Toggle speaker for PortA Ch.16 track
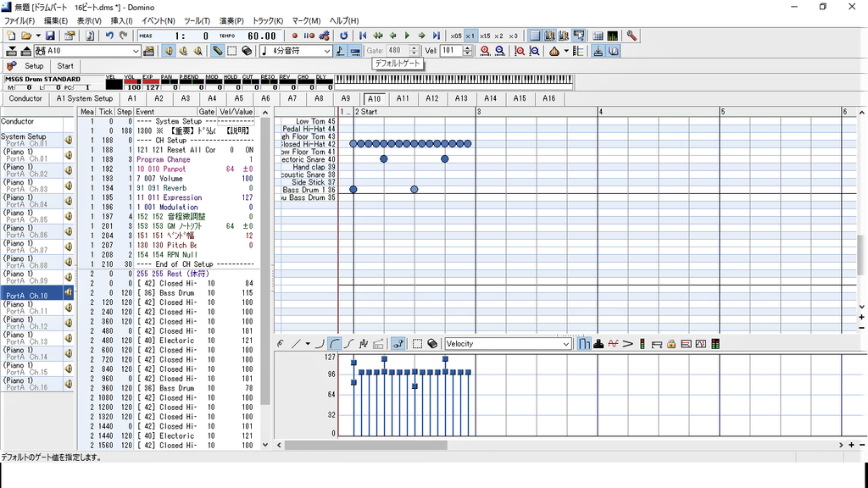 point(69,384)
